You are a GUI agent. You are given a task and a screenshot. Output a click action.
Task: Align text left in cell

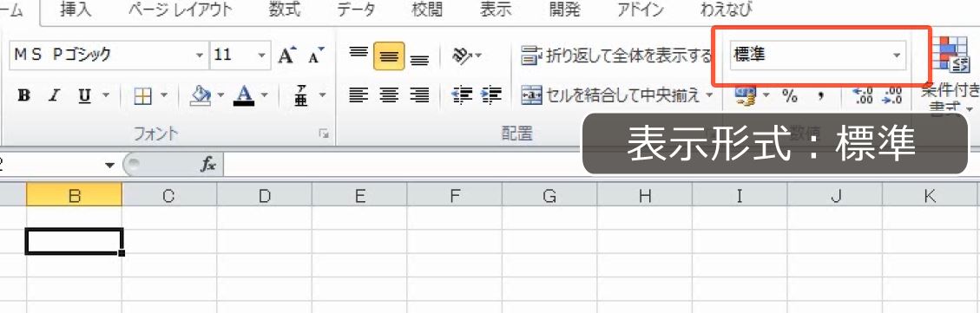(x=358, y=95)
